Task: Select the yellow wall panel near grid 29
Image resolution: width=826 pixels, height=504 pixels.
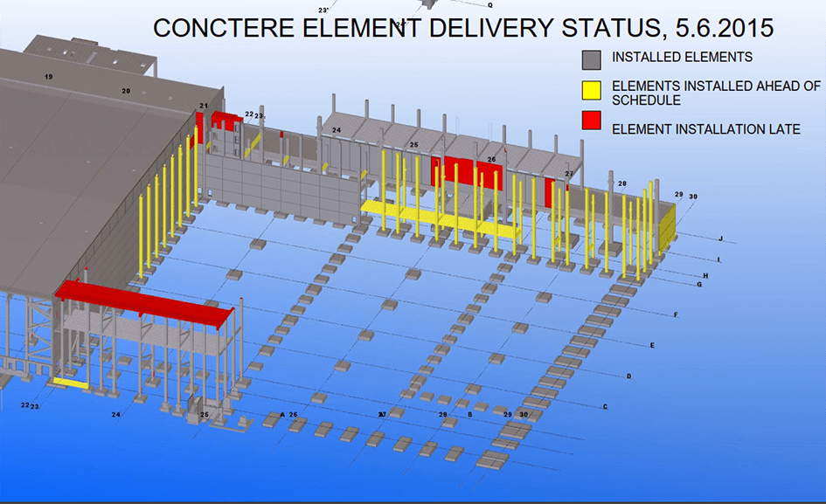Action: pyautogui.click(x=668, y=227)
